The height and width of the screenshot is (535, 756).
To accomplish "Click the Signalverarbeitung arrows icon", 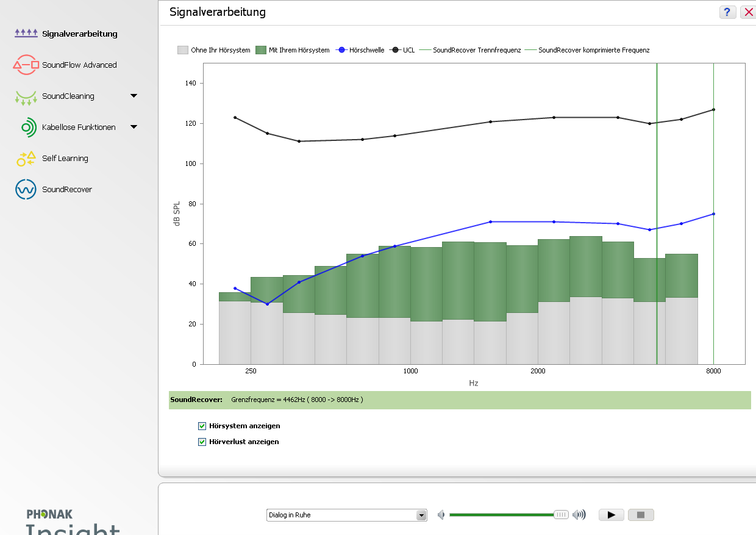I will [26, 34].
